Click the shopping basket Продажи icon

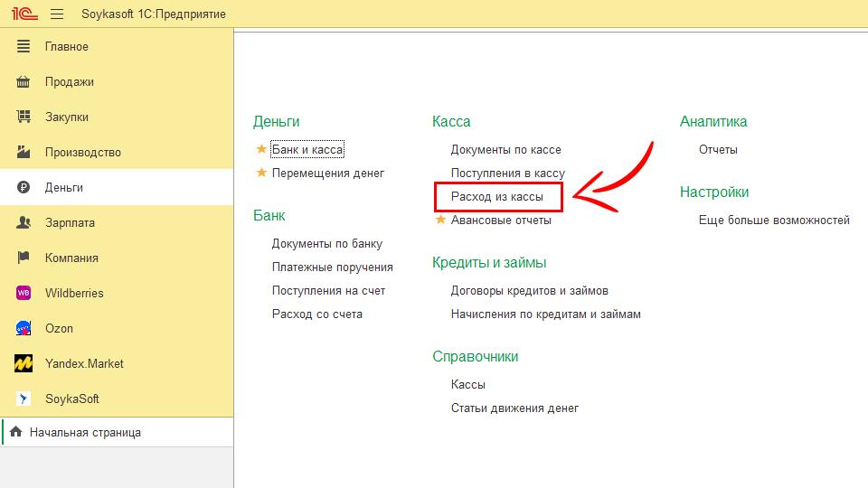(24, 81)
